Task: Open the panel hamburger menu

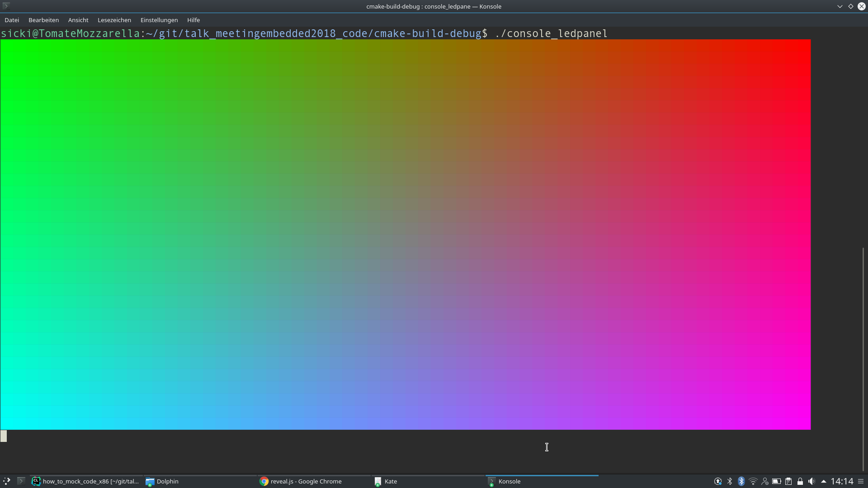Action: pyautogui.click(x=861, y=481)
